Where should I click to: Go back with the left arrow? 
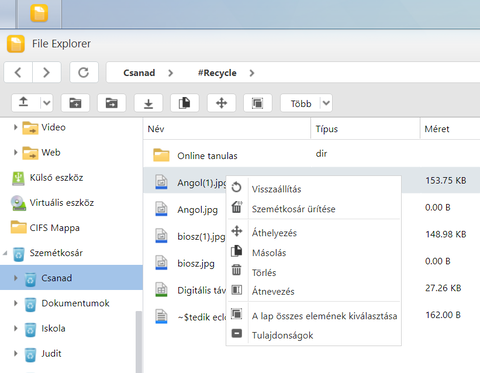pyautogui.click(x=18, y=72)
